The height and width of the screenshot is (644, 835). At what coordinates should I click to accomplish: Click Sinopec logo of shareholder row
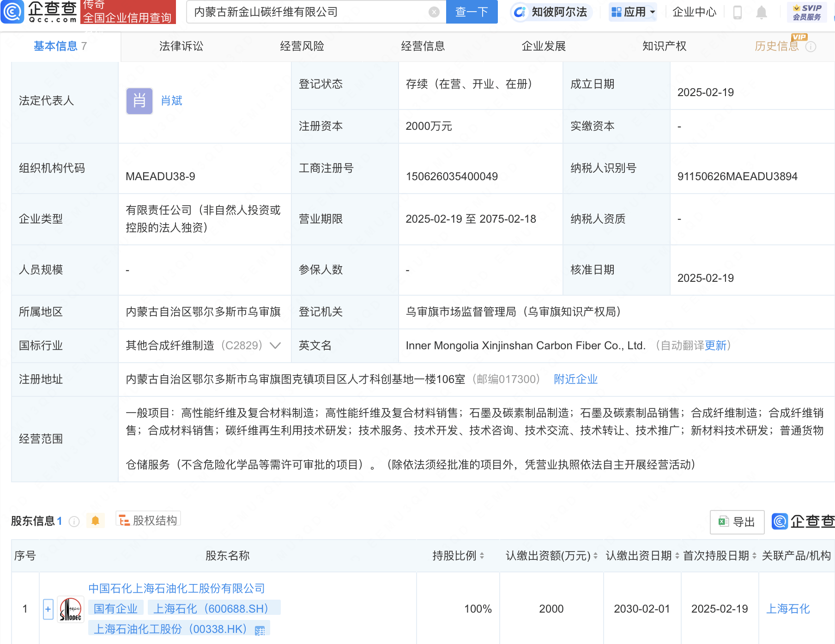pyautogui.click(x=70, y=609)
